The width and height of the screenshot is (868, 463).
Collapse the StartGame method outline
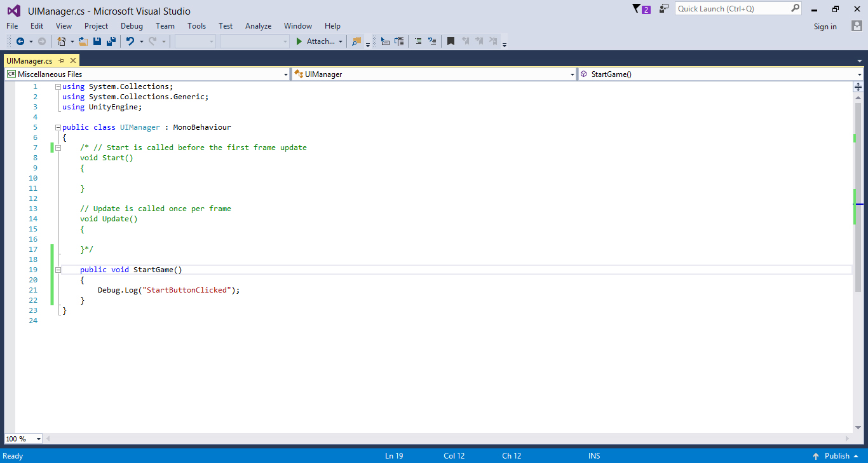(x=58, y=270)
